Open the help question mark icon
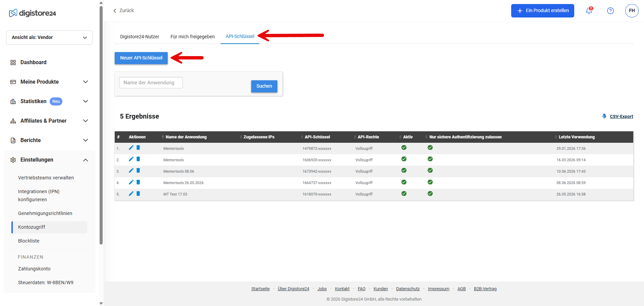Viewport: 644px width, 306px height. (610, 11)
